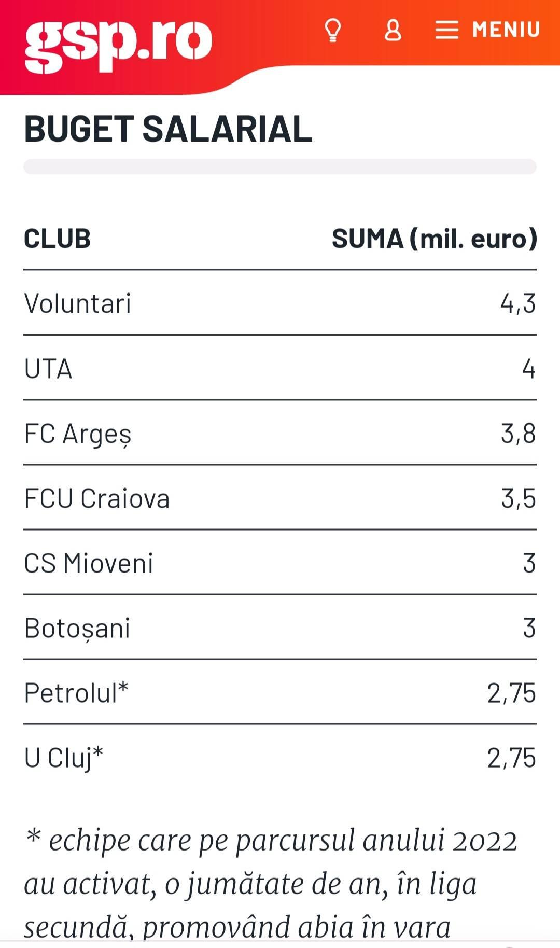
Task: Select the CLUB column header
Action: [57, 239]
